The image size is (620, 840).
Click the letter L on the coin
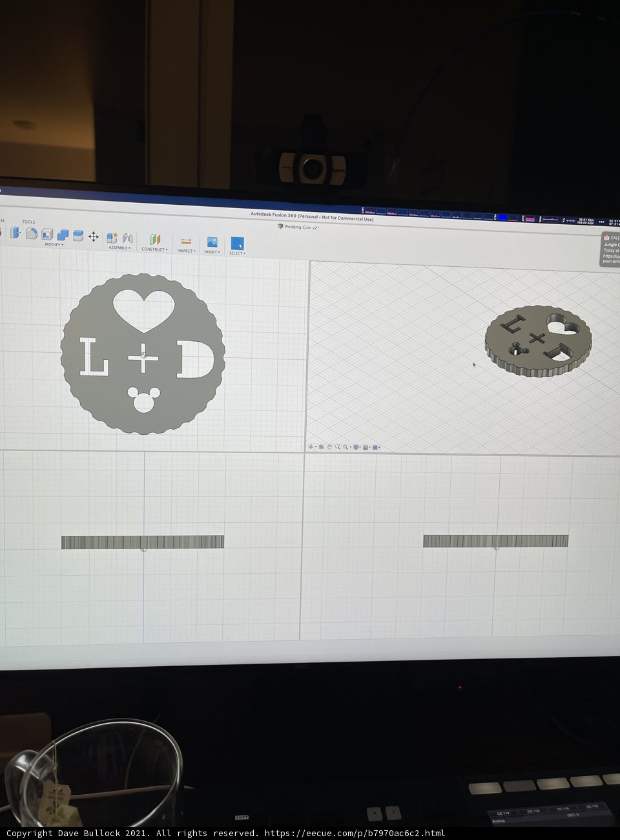tap(94, 356)
